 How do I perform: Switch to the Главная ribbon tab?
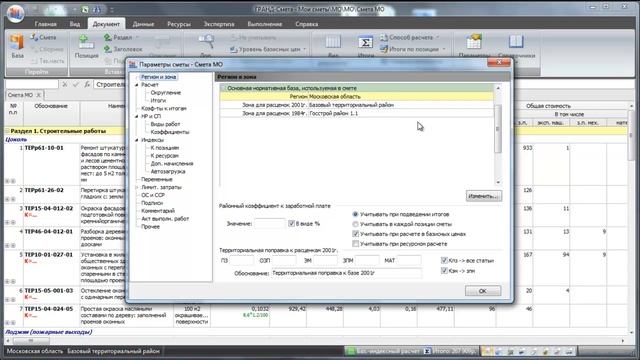pyautogui.click(x=45, y=24)
